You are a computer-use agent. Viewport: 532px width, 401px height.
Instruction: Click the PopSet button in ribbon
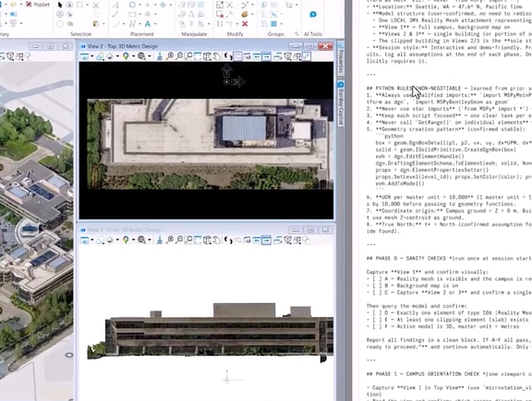(37, 4)
